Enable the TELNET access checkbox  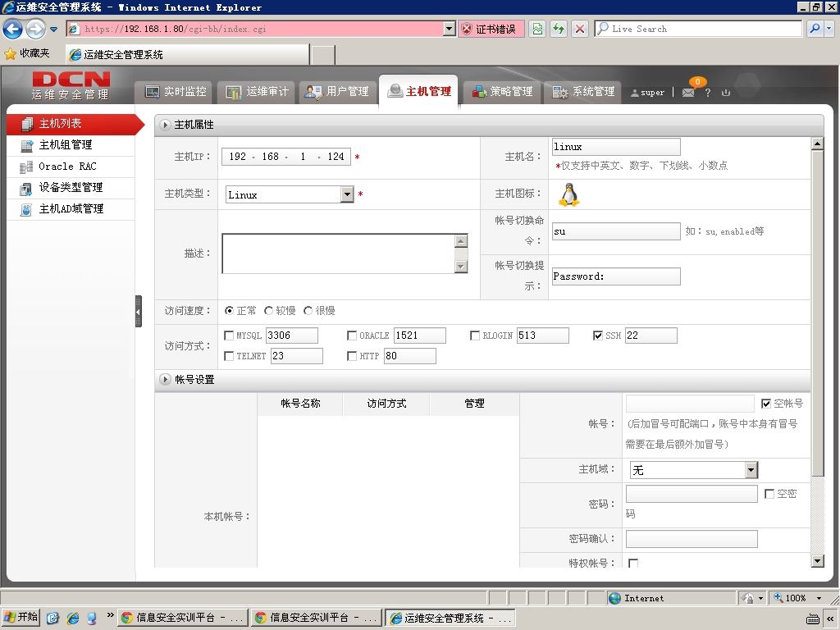pyautogui.click(x=229, y=356)
